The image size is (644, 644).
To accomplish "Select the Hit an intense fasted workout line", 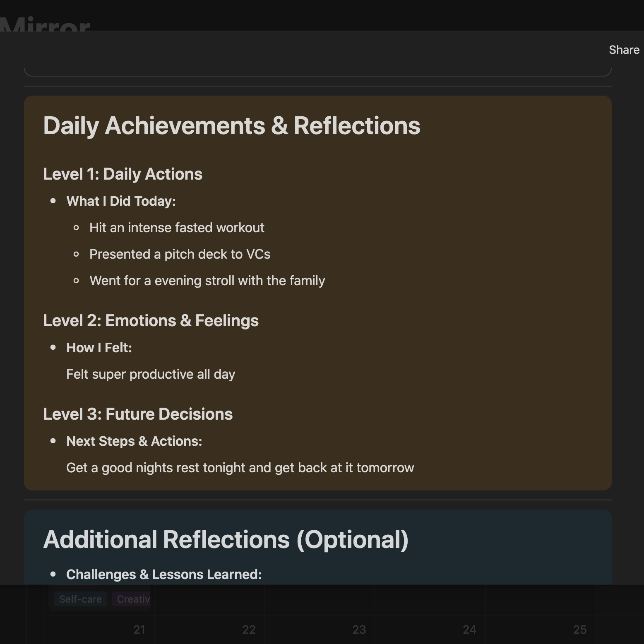I will click(177, 228).
